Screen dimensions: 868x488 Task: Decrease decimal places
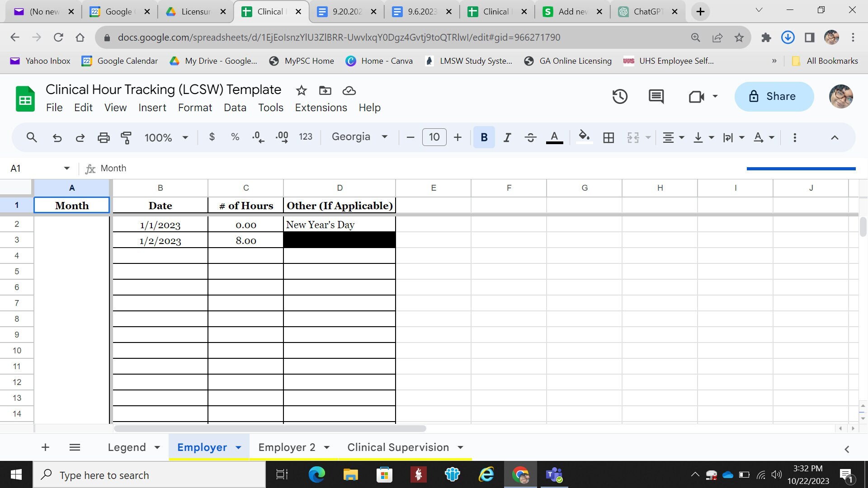pyautogui.click(x=258, y=137)
